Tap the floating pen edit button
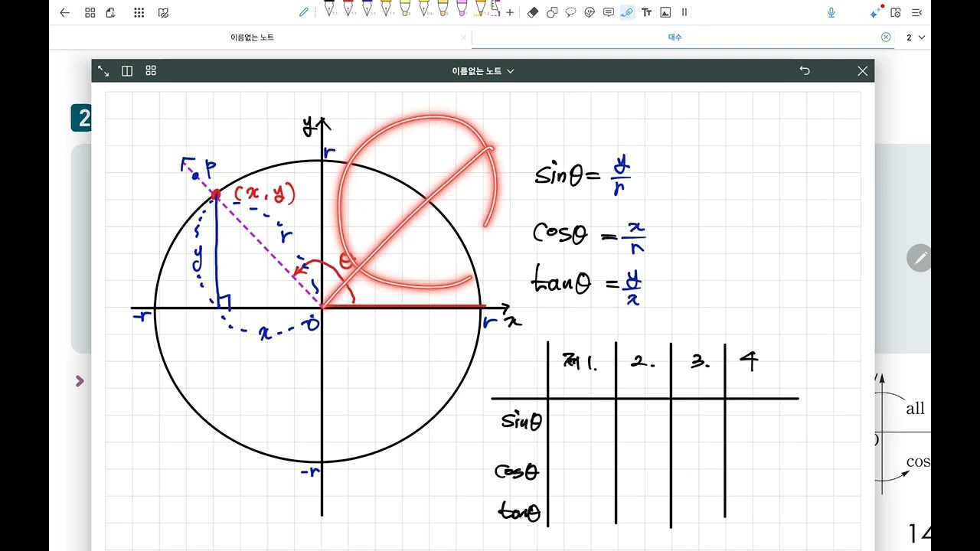The image size is (980, 551). coord(919,258)
